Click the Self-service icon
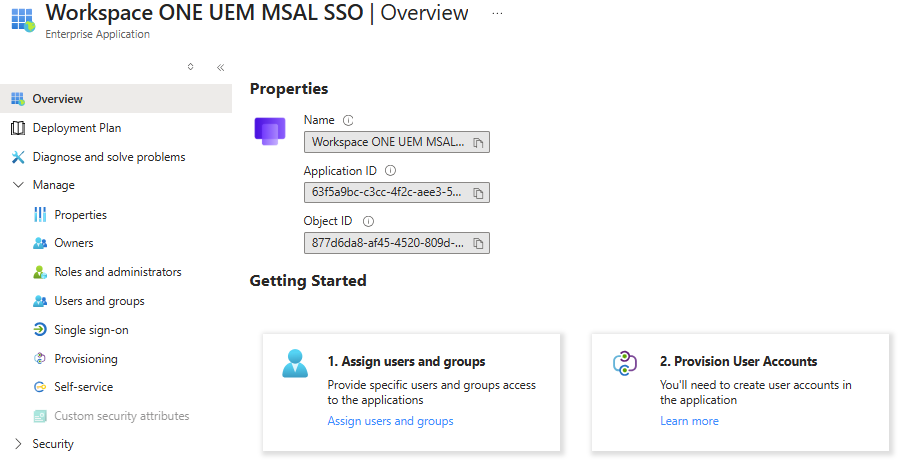Screen dimensions: 904x461 pyautogui.click(x=40, y=387)
